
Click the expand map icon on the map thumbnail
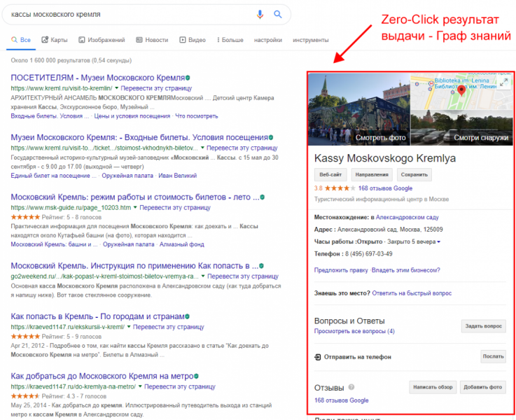(x=503, y=82)
